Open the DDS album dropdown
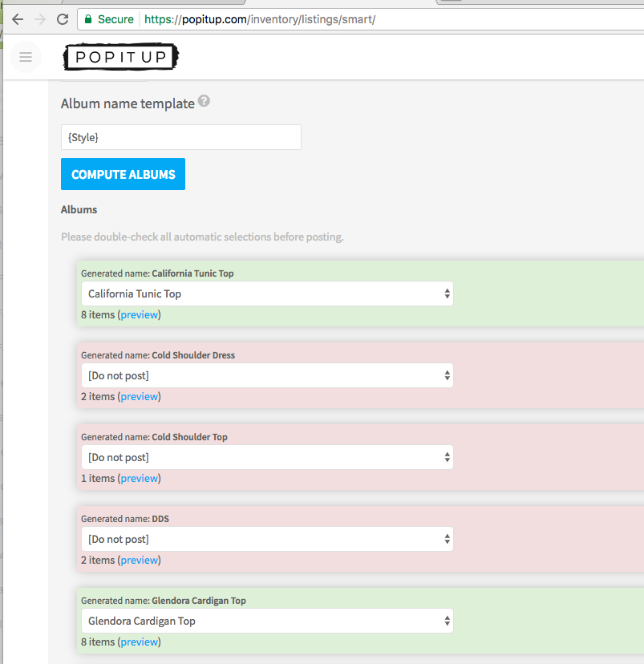Image resolution: width=644 pixels, height=664 pixels. (267, 539)
